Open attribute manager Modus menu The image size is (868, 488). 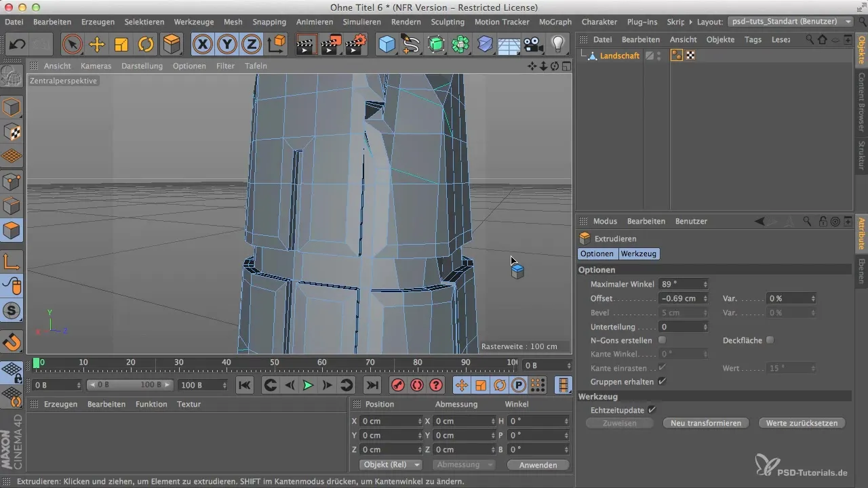pos(605,221)
